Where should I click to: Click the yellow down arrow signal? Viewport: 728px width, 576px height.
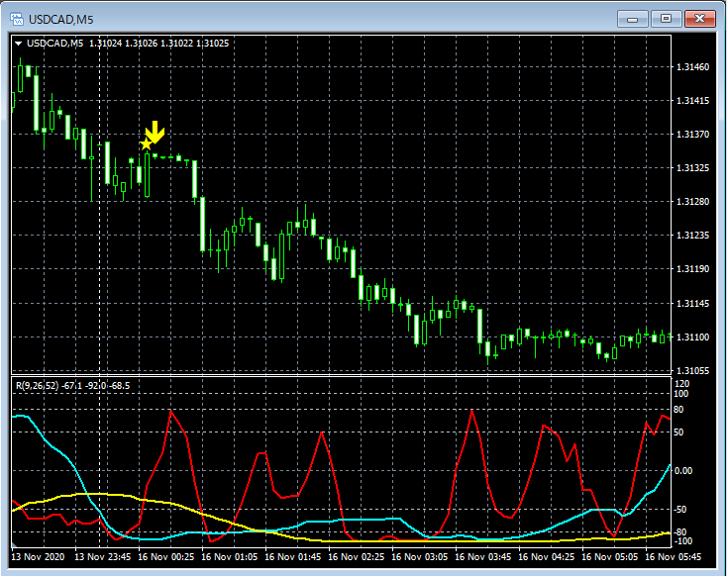[155, 134]
